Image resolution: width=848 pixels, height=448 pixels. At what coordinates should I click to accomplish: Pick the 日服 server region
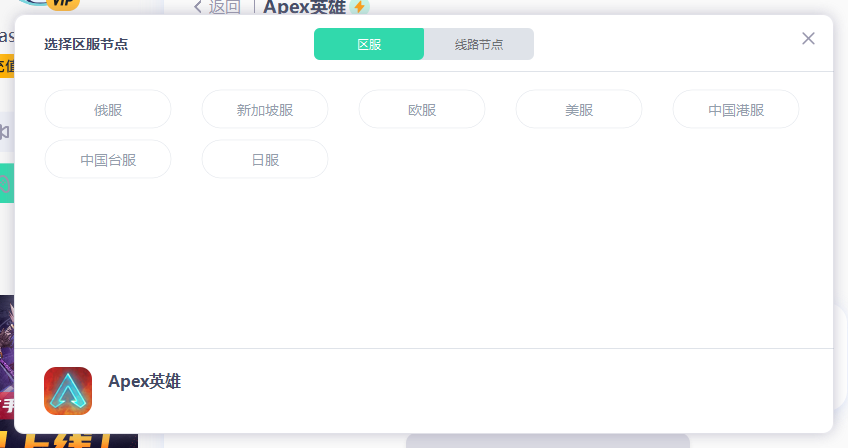265,160
